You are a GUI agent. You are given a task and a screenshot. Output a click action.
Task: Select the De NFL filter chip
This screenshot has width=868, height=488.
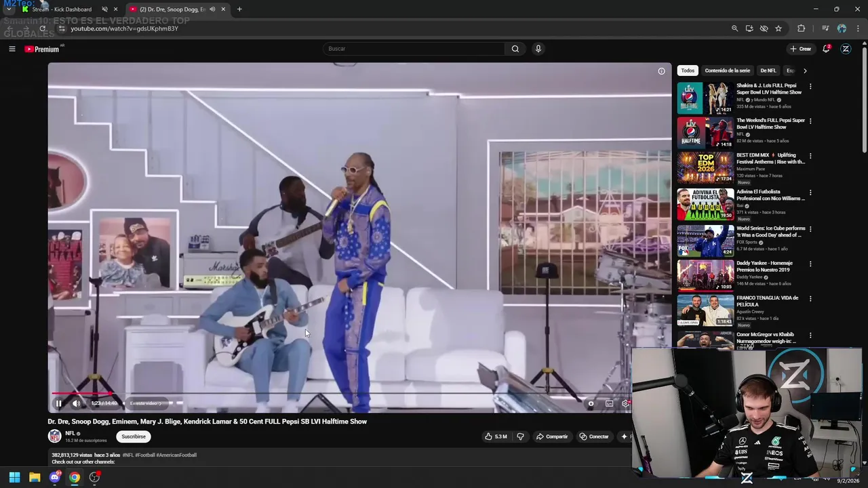[768, 70]
